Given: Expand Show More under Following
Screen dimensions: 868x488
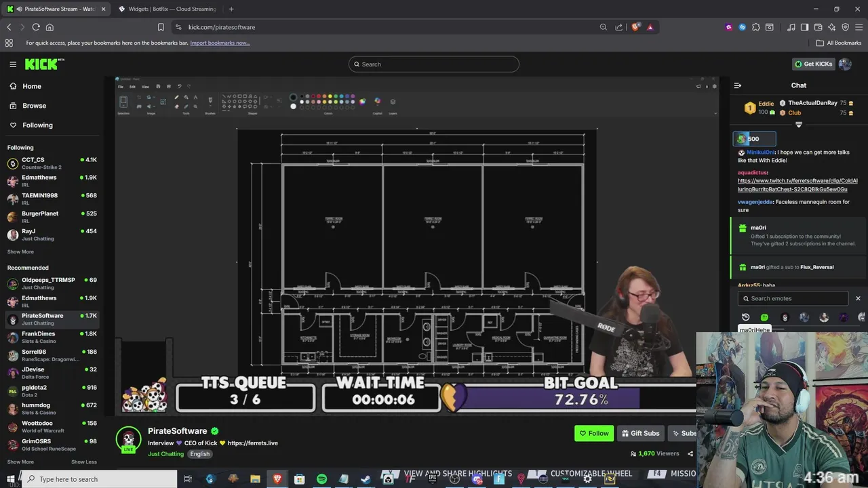Looking at the screenshot, I should pos(20,251).
